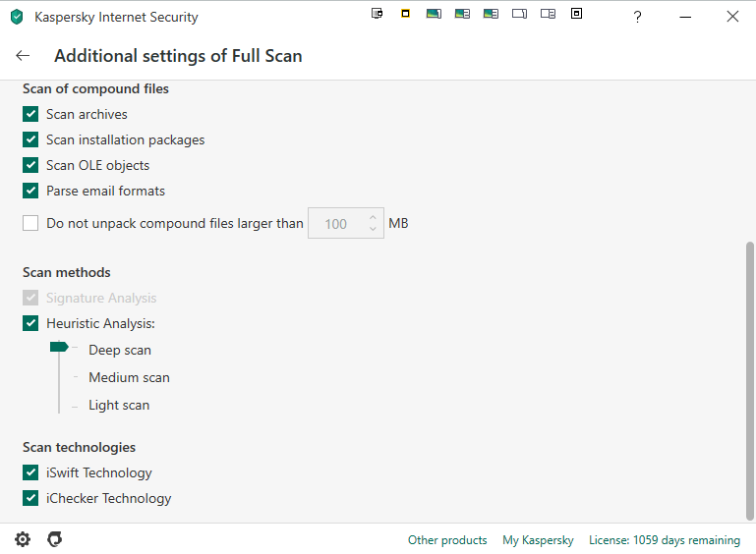Toggle Scan OLE objects checkbox

tap(30, 165)
